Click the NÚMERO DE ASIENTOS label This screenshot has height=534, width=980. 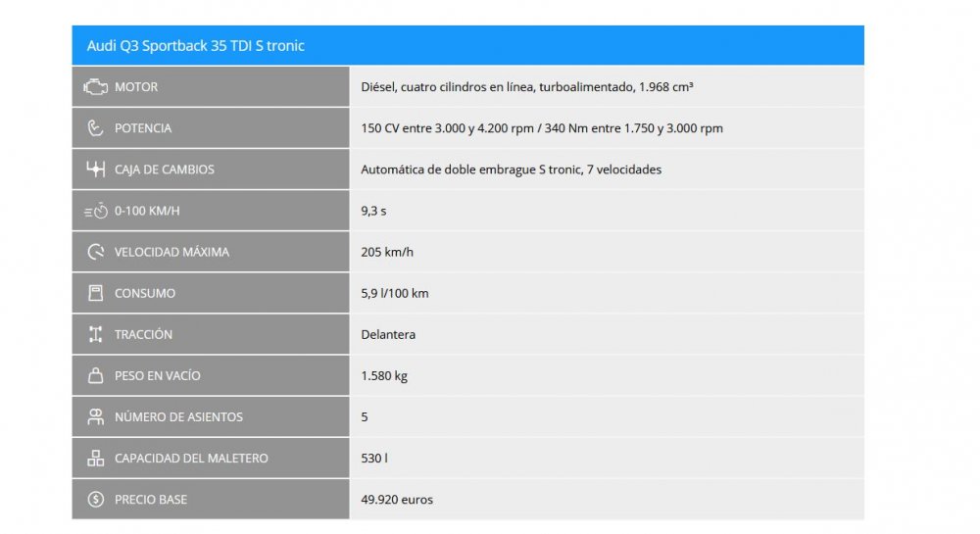pyautogui.click(x=178, y=416)
